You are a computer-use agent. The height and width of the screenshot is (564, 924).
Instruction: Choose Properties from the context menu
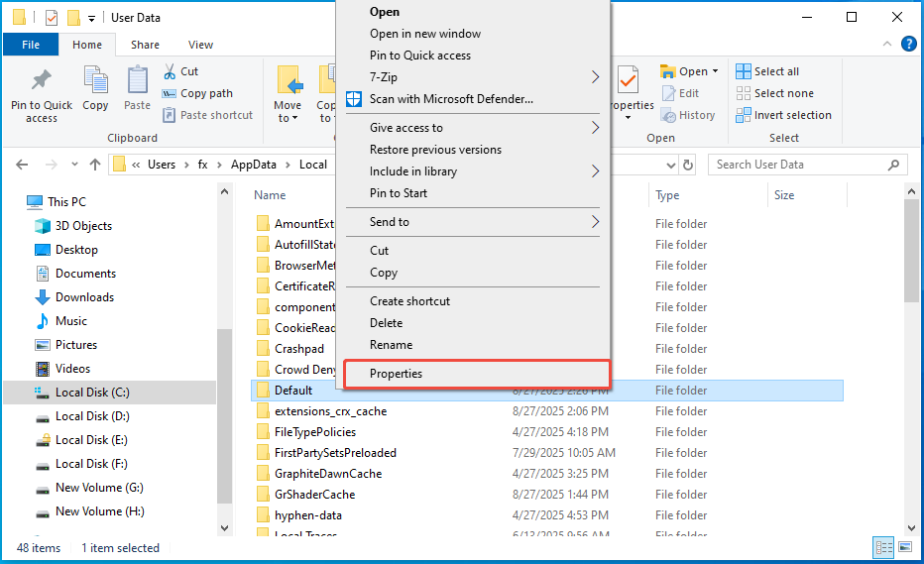pyautogui.click(x=397, y=374)
